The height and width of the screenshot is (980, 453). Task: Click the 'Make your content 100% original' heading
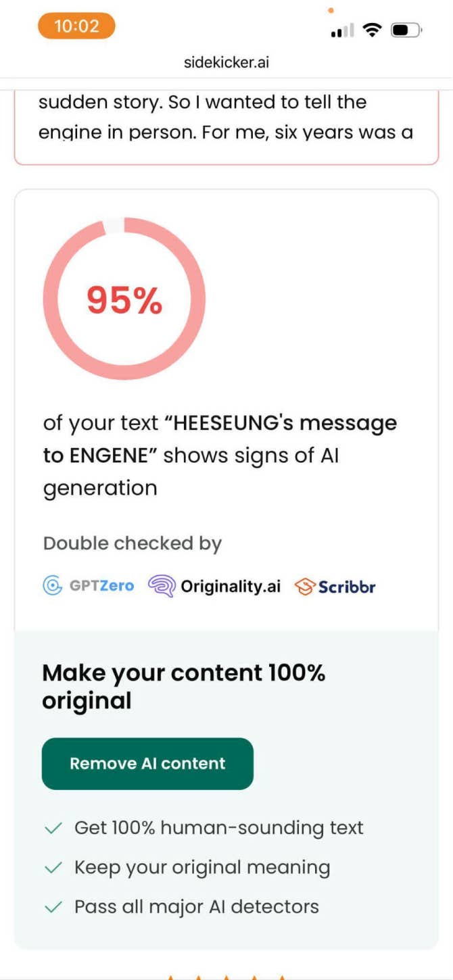click(183, 686)
